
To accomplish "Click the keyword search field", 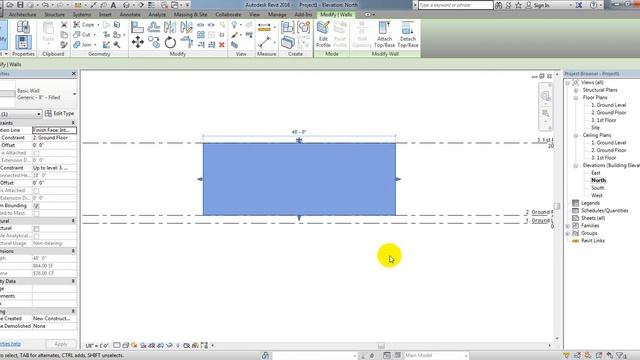I will pos(456,5).
